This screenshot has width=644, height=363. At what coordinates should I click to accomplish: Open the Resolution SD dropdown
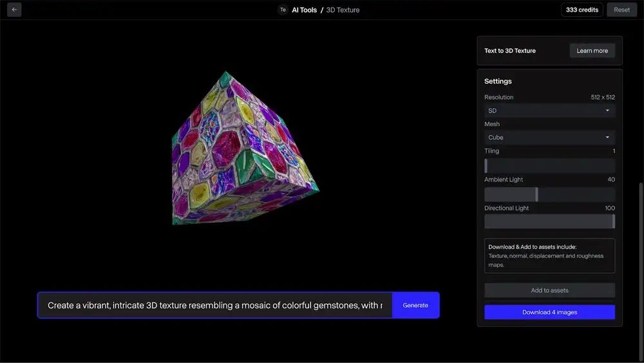click(x=549, y=111)
